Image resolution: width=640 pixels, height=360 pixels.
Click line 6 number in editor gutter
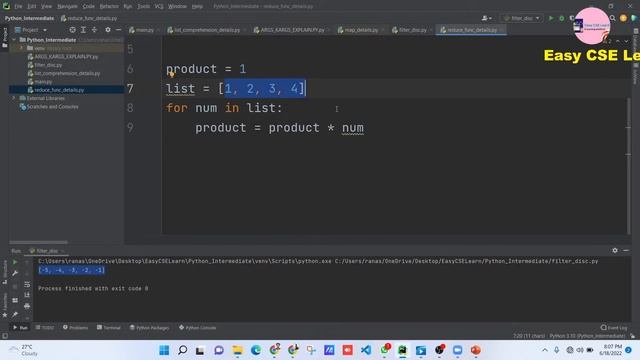tap(130, 69)
